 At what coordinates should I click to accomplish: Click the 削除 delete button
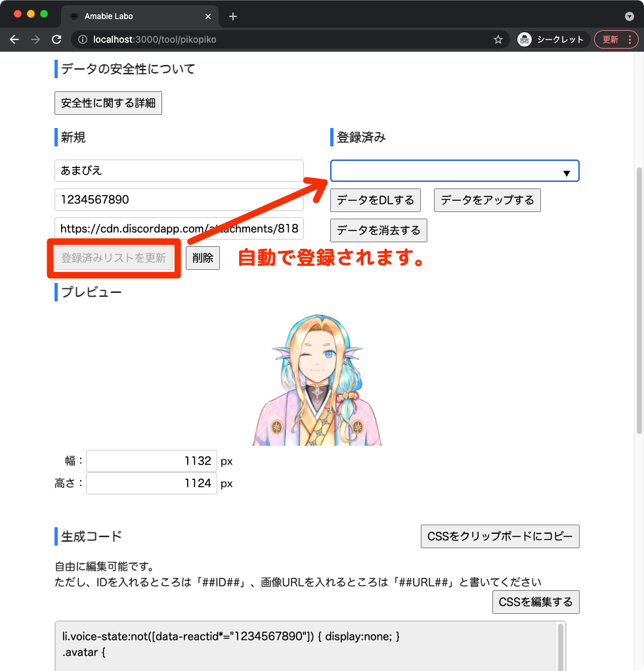click(203, 258)
